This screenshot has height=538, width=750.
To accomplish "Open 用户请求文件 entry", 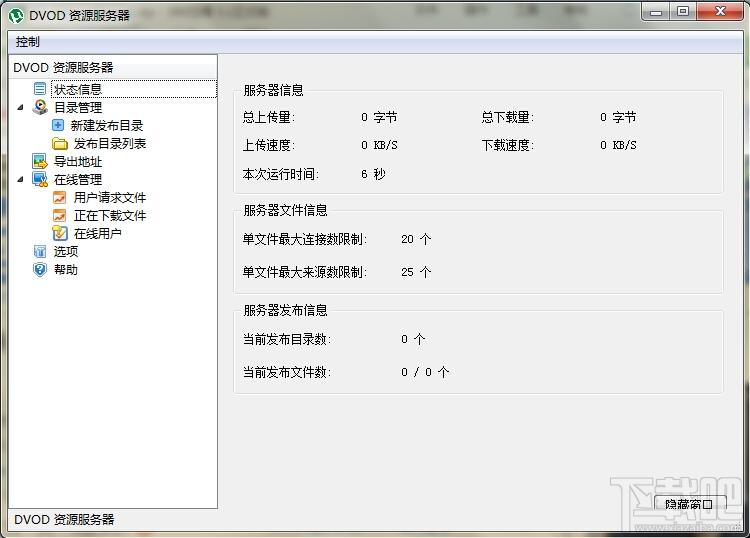I will [x=110, y=198].
